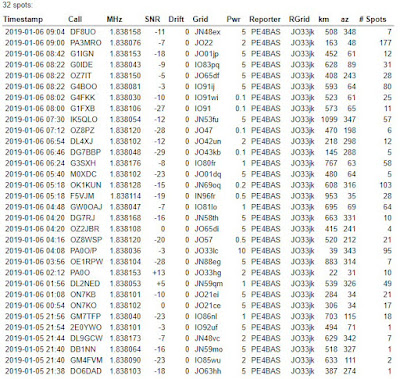Open callsign PA3MRO link
This screenshot has height=379, width=400.
[x=86, y=43]
